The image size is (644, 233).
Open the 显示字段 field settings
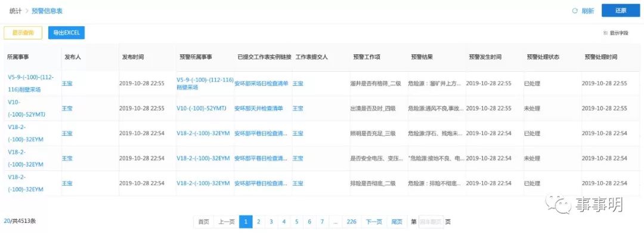pos(615,33)
